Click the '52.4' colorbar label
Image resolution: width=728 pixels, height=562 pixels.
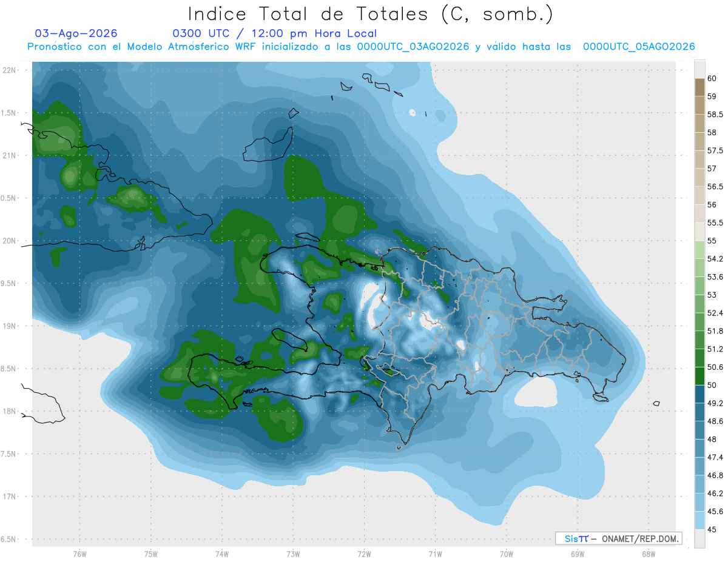coord(715,313)
